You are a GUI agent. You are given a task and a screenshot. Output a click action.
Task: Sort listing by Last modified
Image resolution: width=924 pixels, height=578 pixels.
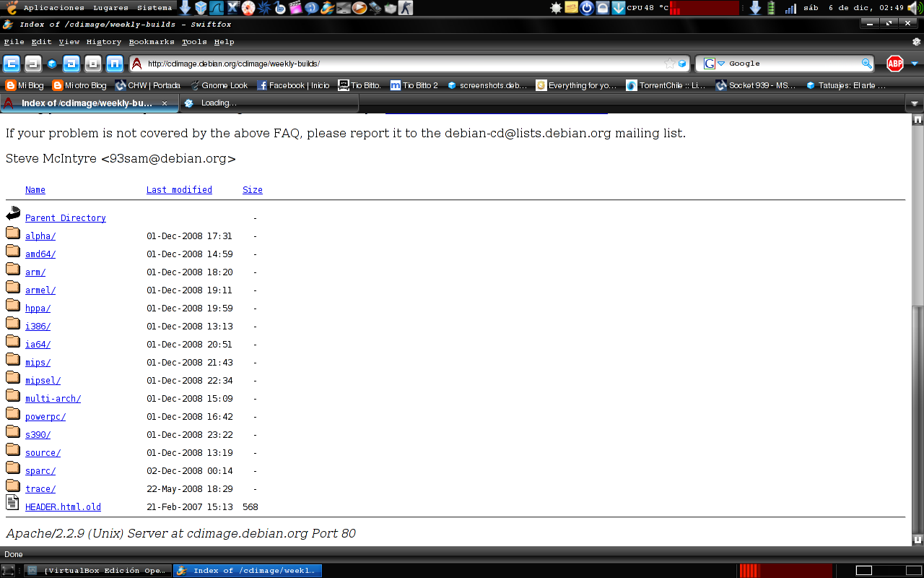[x=179, y=189]
